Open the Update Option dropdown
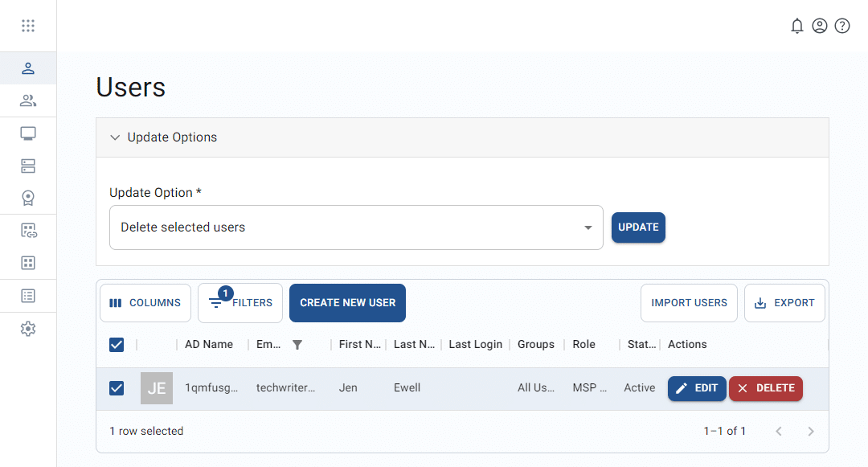868x467 pixels. pyautogui.click(x=356, y=227)
